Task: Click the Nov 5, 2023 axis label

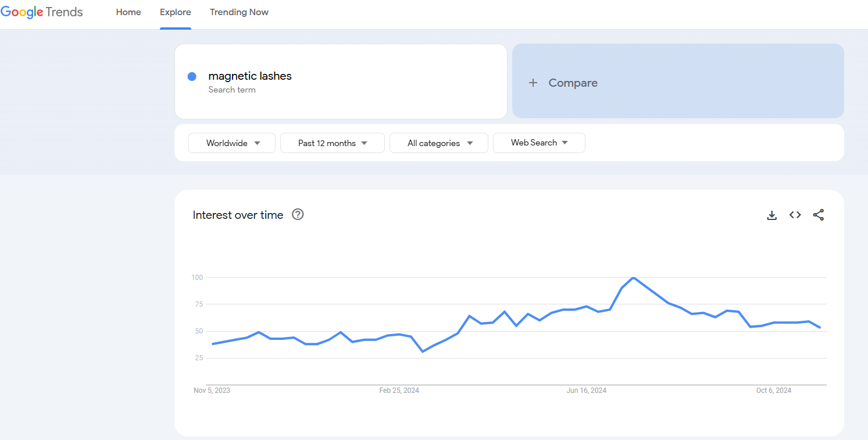Action: click(212, 391)
